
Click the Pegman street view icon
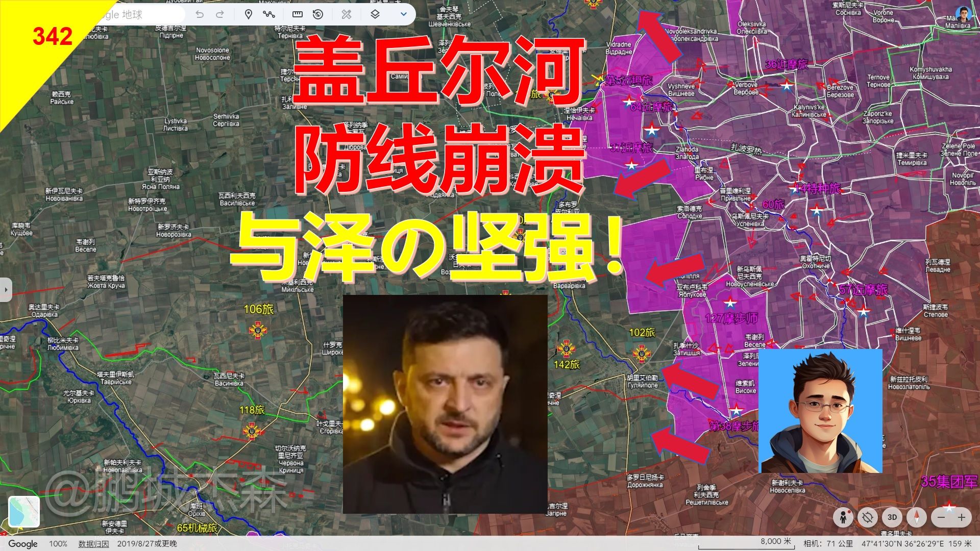(843, 517)
